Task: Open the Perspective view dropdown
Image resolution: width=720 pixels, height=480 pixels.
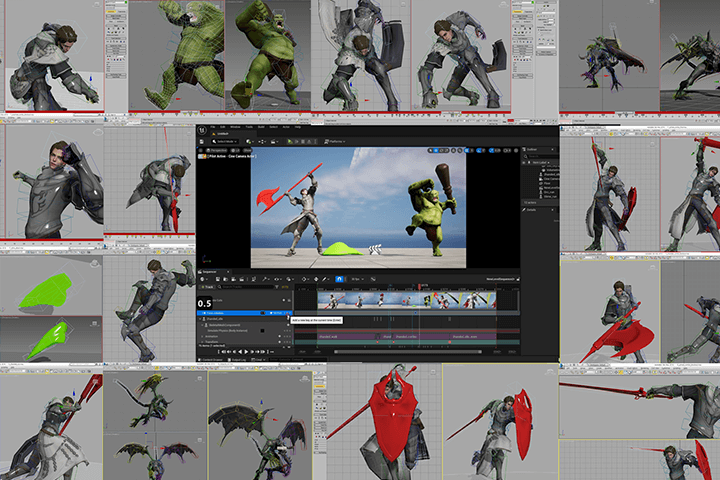Action: point(217,150)
